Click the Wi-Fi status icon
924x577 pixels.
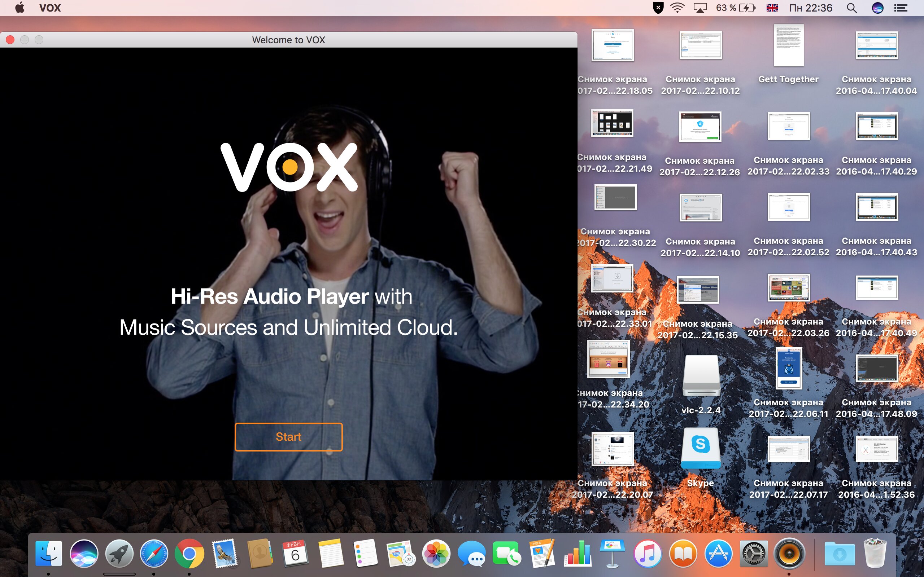coord(677,8)
